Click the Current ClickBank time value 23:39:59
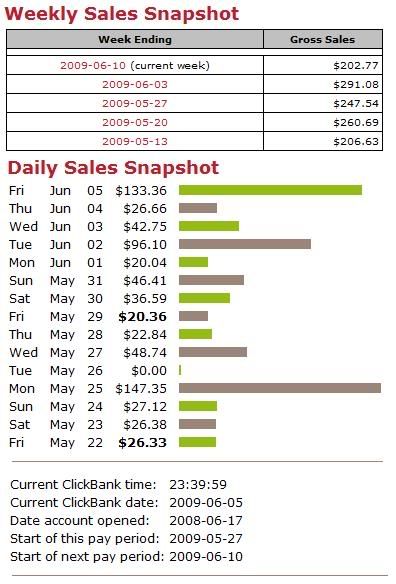This screenshot has height=584, width=396. [198, 485]
